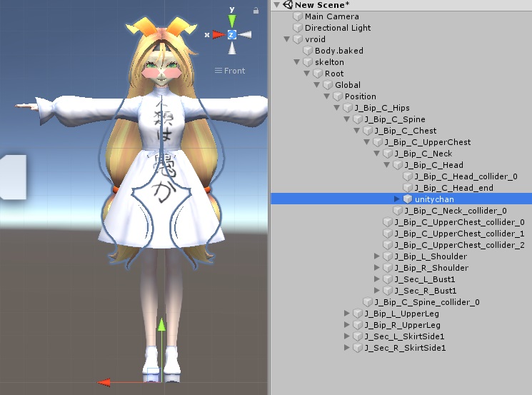Image resolution: width=532 pixels, height=395 pixels.
Task: Collapse the Position node arrow
Action: click(x=327, y=96)
